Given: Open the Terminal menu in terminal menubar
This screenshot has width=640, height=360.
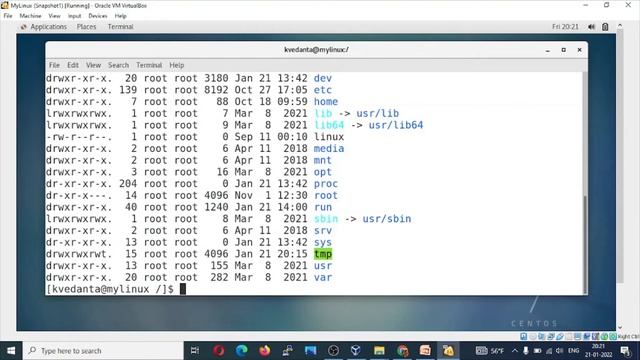Looking at the screenshot, I should [149, 65].
